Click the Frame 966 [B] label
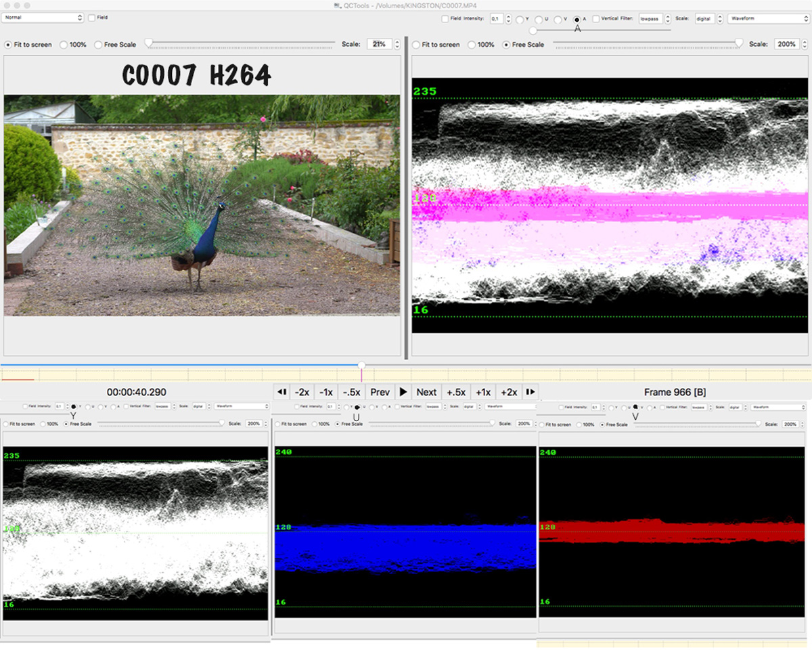This screenshot has height=650, width=812. (x=675, y=392)
